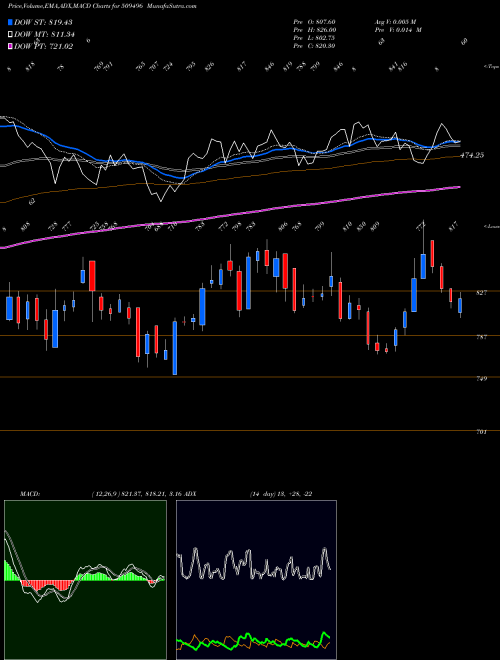Click the 787 price level label
Viewport: 500px width, 660px height.
point(481,337)
